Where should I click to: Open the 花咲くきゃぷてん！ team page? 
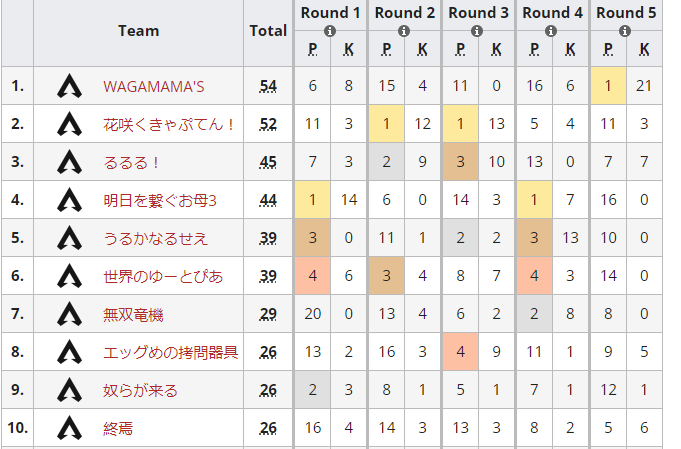click(x=169, y=124)
